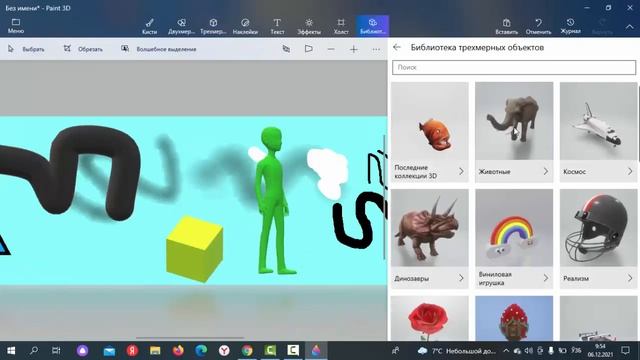Switch to Paint 3D taskbar icon

point(316,351)
